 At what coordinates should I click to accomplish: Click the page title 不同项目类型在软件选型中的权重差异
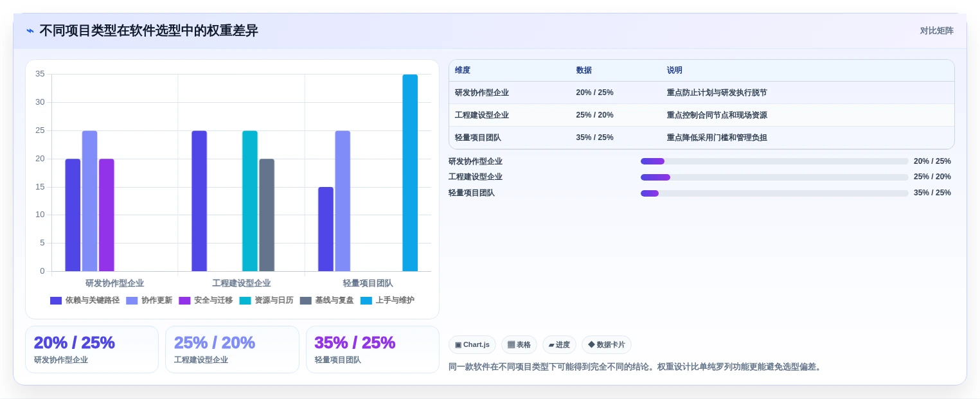click(149, 31)
